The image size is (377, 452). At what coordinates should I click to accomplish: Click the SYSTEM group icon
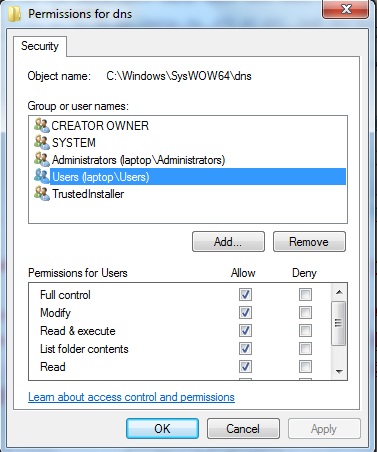coord(42,142)
